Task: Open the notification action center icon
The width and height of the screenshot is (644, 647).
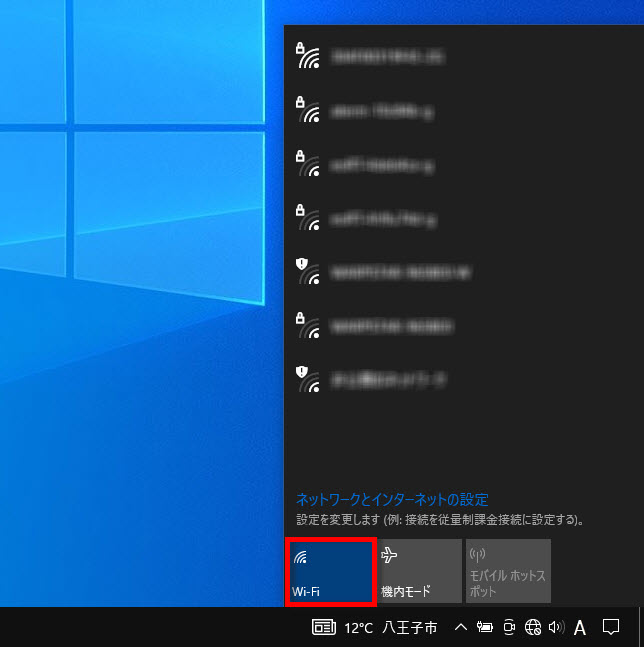Action: (612, 628)
